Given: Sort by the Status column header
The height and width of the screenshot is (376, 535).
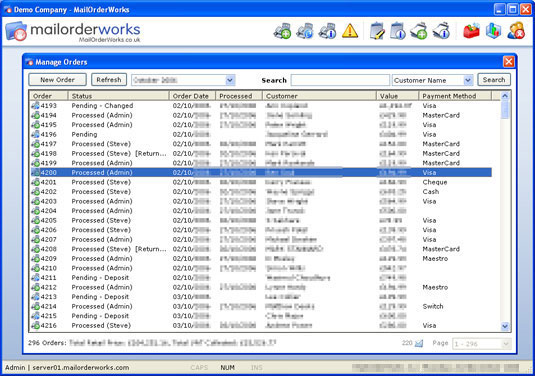Looking at the screenshot, I should 118,96.
